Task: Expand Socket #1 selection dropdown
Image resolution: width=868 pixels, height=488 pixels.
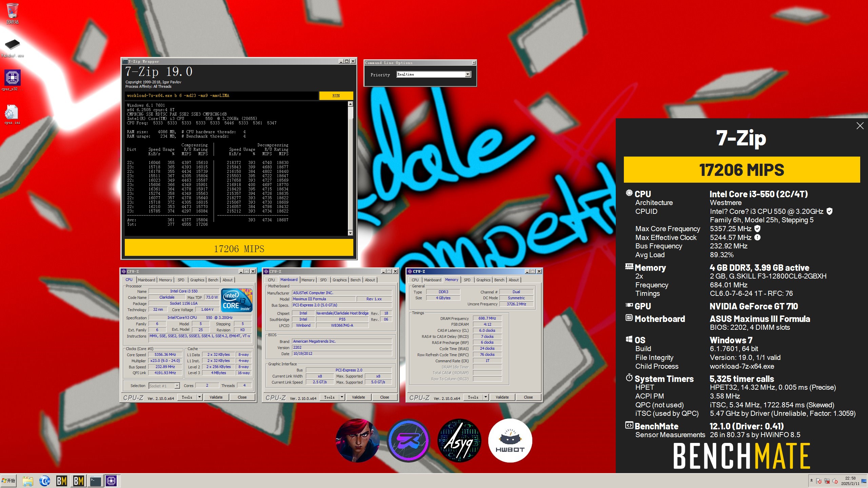Action: [177, 386]
